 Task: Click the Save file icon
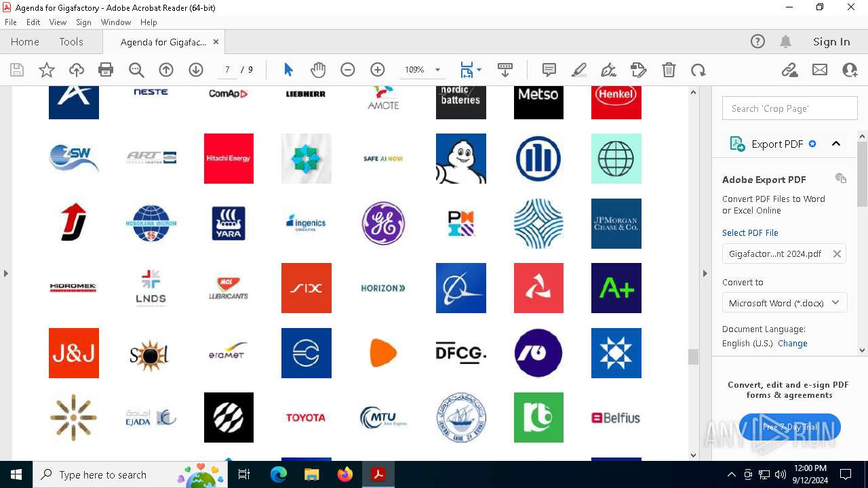(17, 70)
